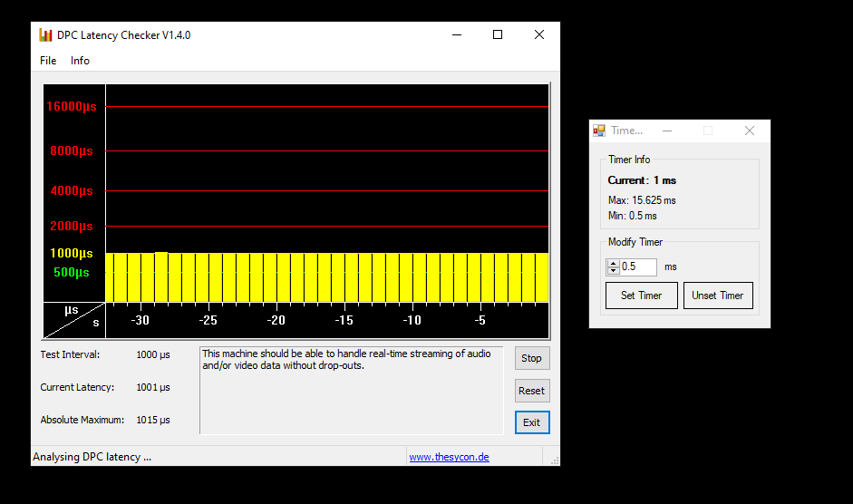Image resolution: width=853 pixels, height=504 pixels.
Task: Open the www.thesycon.de link
Action: [x=449, y=457]
